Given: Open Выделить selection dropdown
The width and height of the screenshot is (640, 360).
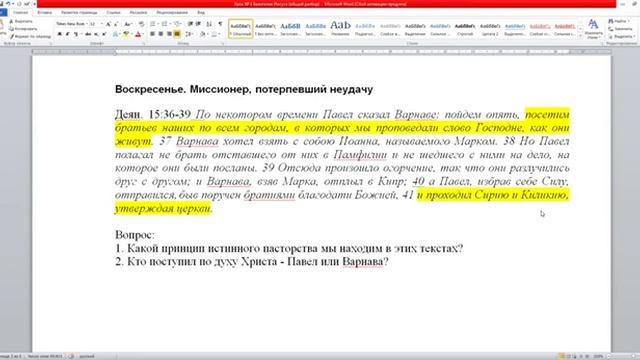Looking at the screenshot, I should (x=621, y=36).
